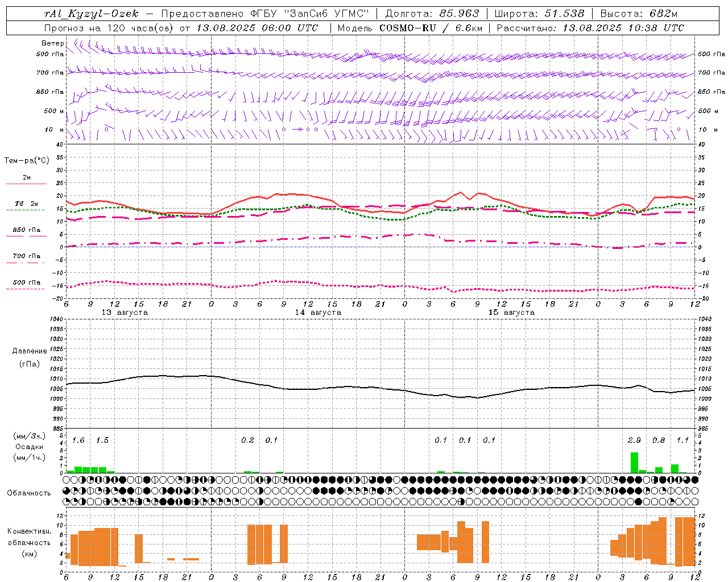
Task: Click the 13 августа date label
Action: pyautogui.click(x=125, y=313)
